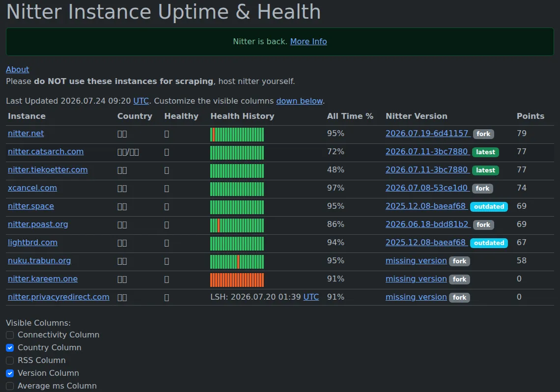
Task: Open missing version link for nuku.trabun.org
Action: click(x=416, y=261)
